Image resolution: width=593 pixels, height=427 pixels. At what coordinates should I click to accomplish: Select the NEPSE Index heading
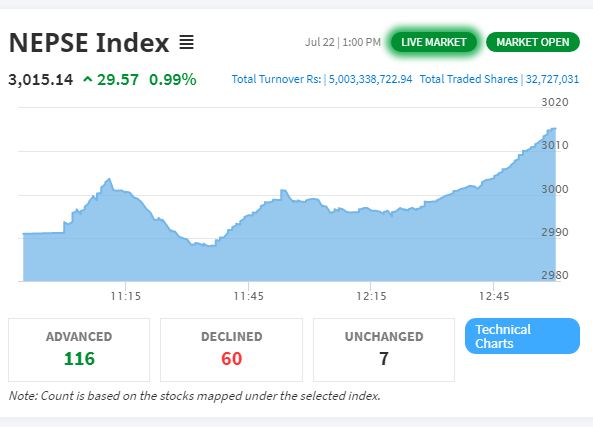(x=89, y=42)
